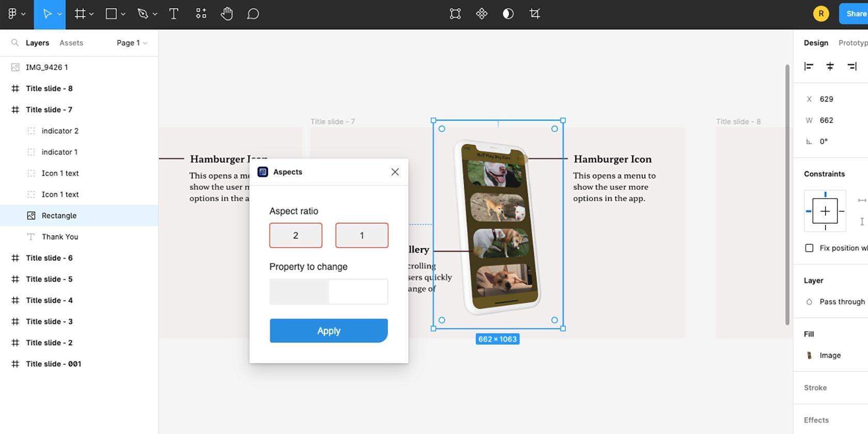
Task: Switch to the Prototype tab
Action: (853, 43)
